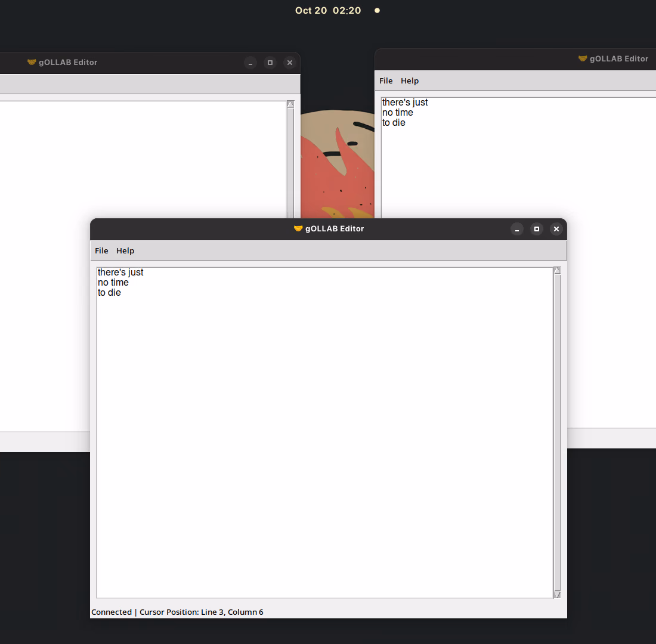Minimize the left gOLLAB Editor window

point(250,63)
